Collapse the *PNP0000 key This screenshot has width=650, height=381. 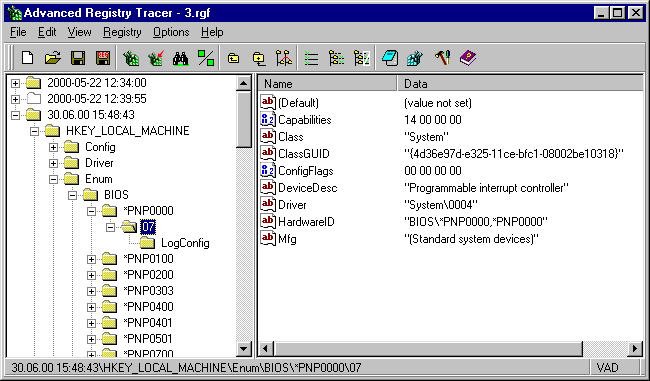click(92, 211)
